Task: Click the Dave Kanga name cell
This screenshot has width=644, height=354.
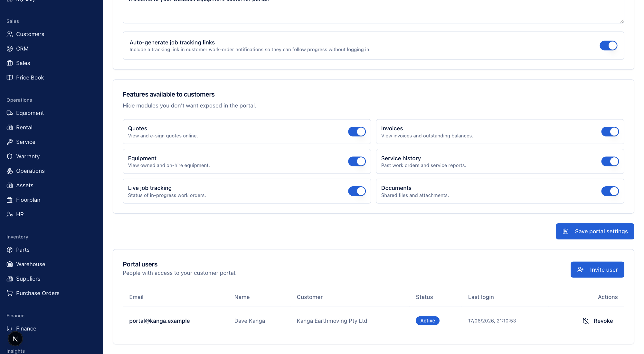Action: click(x=250, y=321)
